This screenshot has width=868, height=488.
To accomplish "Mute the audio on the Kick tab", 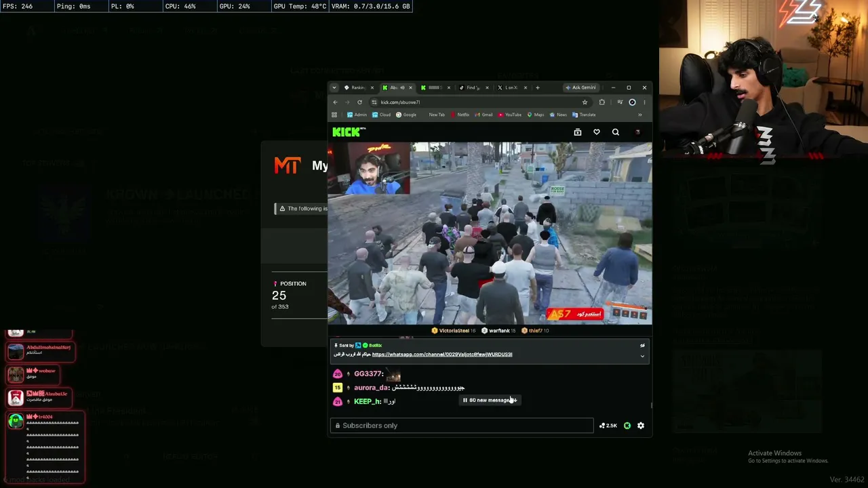I will 402,87.
